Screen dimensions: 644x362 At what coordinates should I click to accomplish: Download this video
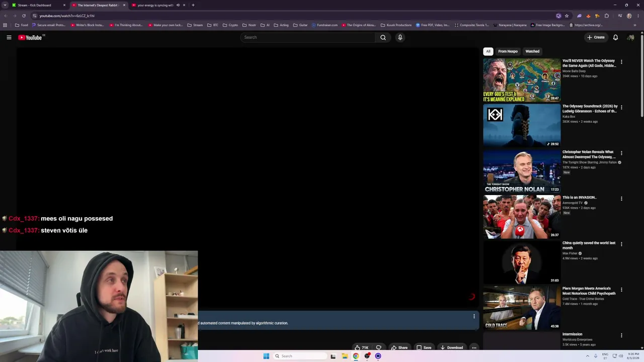click(x=451, y=347)
